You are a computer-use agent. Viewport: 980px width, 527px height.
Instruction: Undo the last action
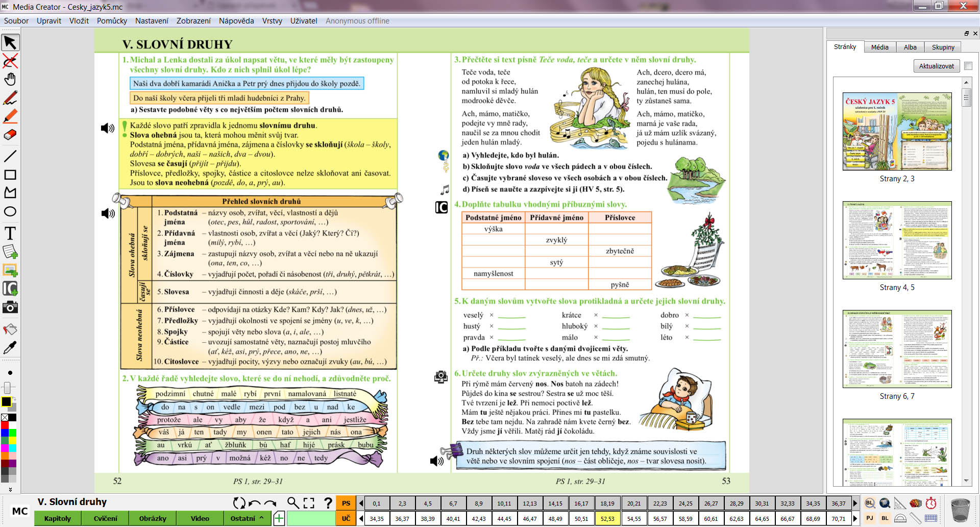254,503
